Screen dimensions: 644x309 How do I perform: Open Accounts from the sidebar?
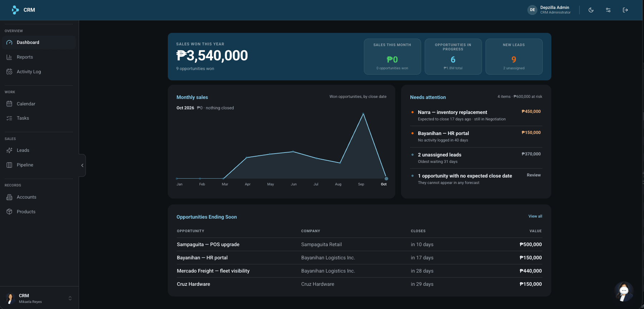click(x=39, y=197)
